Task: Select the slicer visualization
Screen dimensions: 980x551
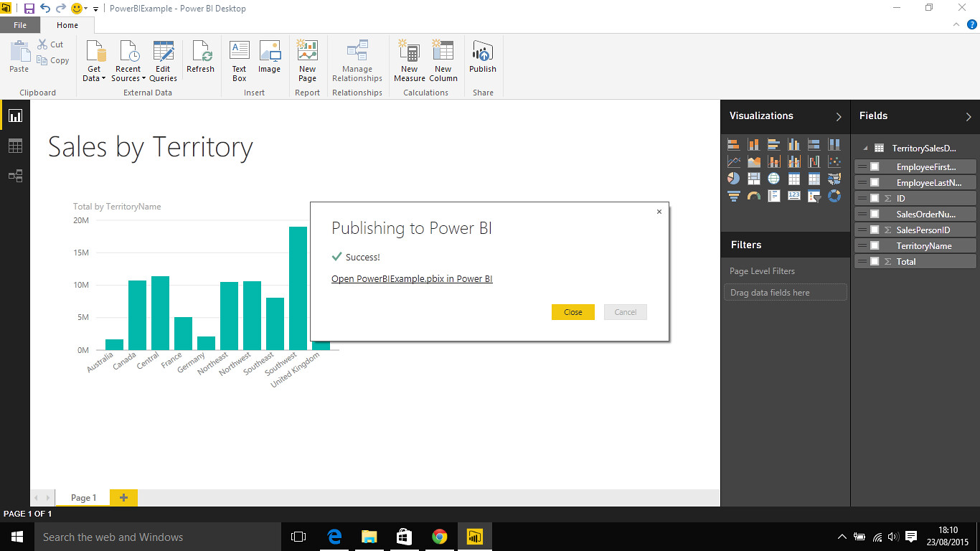Action: (814, 195)
